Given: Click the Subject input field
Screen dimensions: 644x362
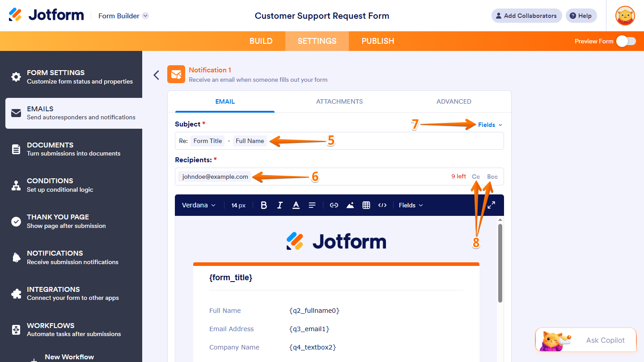Looking at the screenshot, I should click(x=339, y=141).
